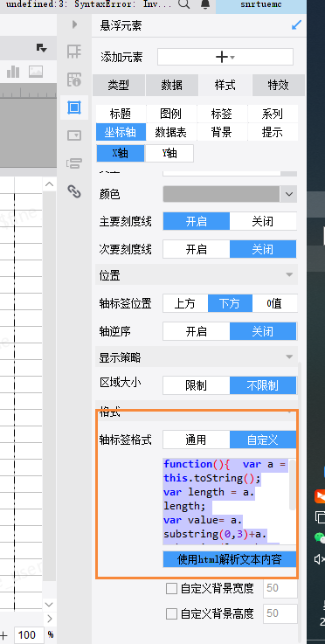Select the 标签 style section

tap(222, 114)
